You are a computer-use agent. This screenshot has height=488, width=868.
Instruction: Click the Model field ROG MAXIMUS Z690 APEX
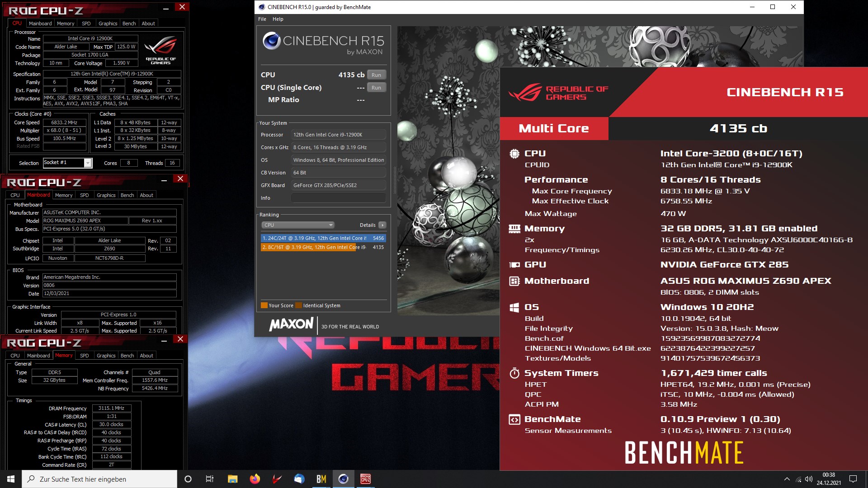(85, 221)
